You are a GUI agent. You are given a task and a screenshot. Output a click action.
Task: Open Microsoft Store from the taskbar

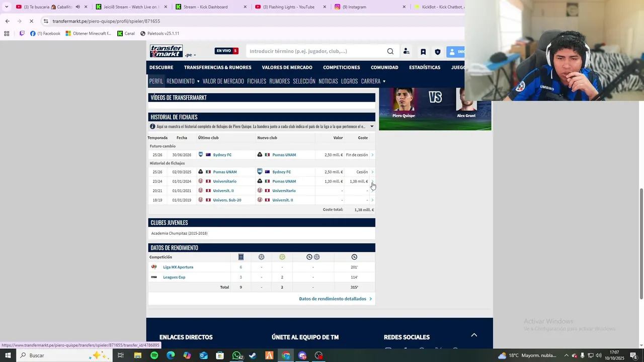pos(220,355)
